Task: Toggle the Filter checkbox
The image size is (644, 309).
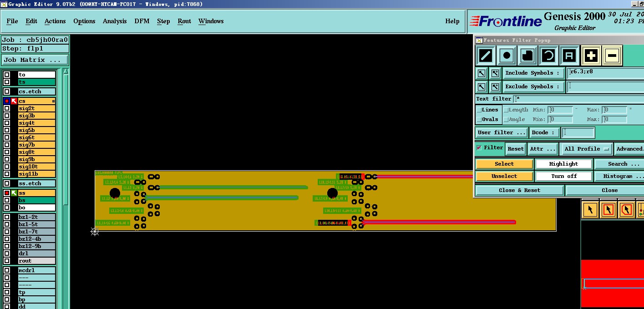Action: 479,148
